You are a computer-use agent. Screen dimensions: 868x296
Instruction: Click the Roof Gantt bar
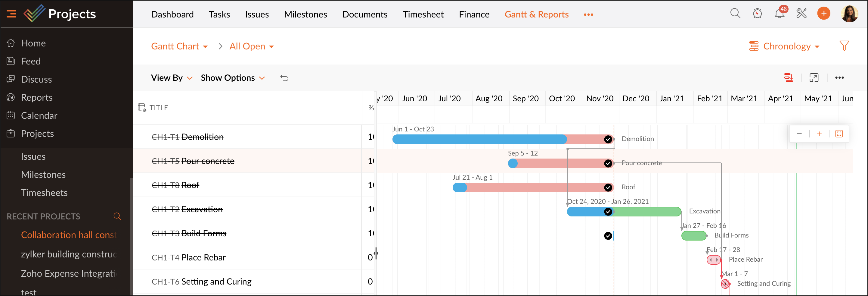(x=532, y=187)
